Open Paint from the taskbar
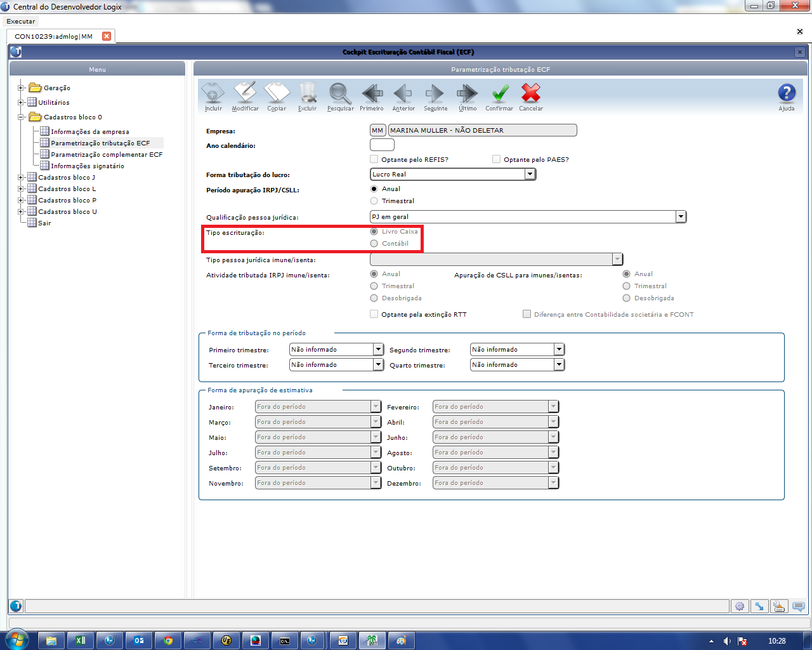Screen dimensions: 812x650 click(402, 640)
